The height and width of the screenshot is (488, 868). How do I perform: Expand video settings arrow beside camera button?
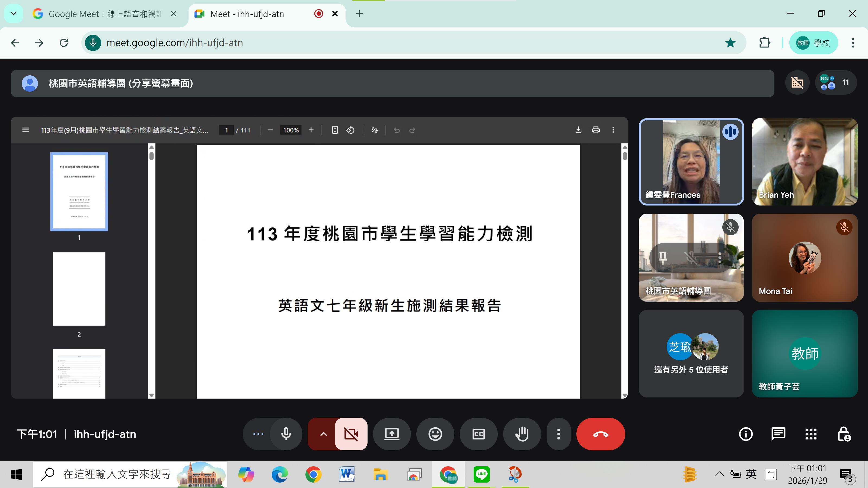coord(323,434)
